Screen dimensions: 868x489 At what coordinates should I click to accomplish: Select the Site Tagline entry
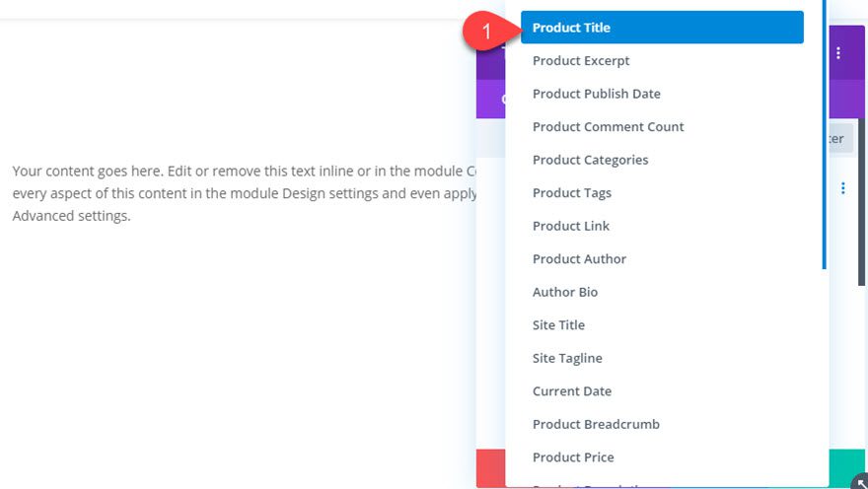pos(567,358)
